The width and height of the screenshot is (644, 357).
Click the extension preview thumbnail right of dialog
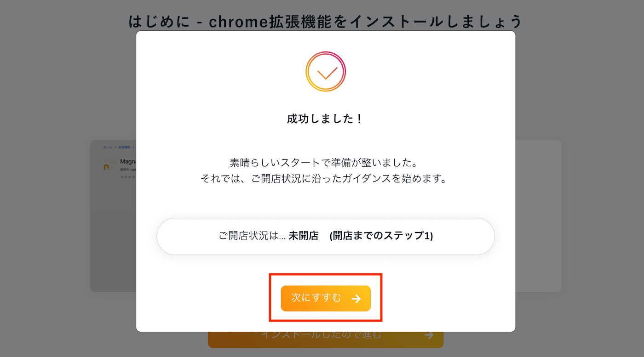[x=538, y=215]
